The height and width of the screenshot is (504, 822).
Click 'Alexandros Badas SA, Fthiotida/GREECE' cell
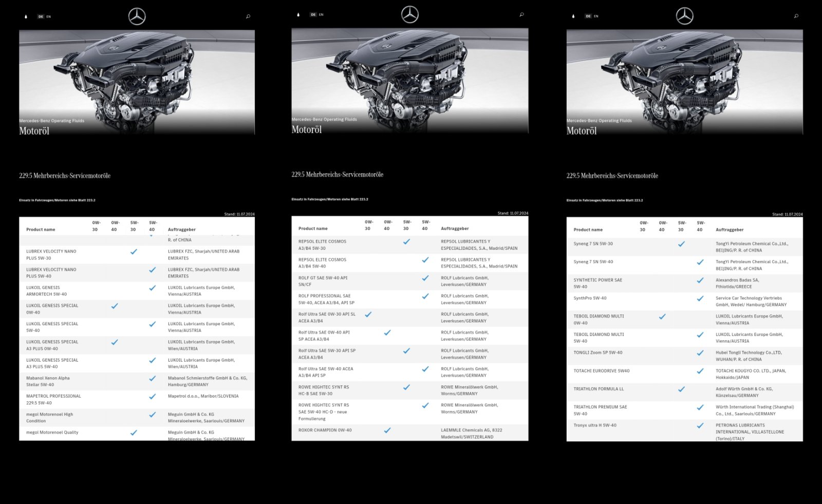(737, 283)
